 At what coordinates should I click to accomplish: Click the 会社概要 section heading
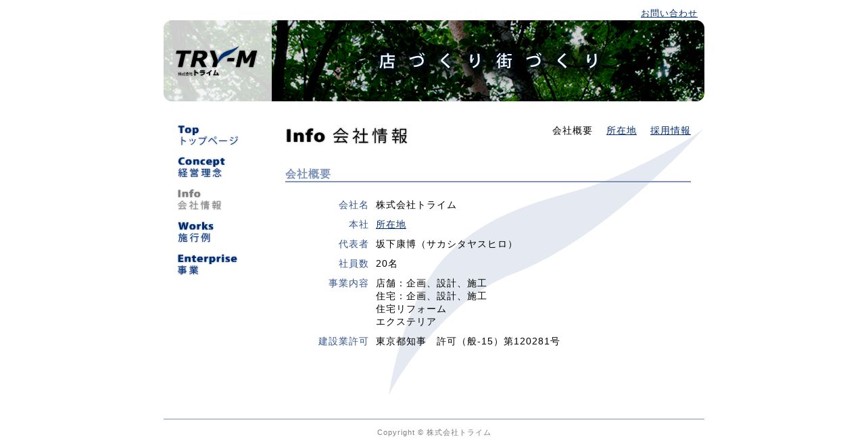(308, 174)
